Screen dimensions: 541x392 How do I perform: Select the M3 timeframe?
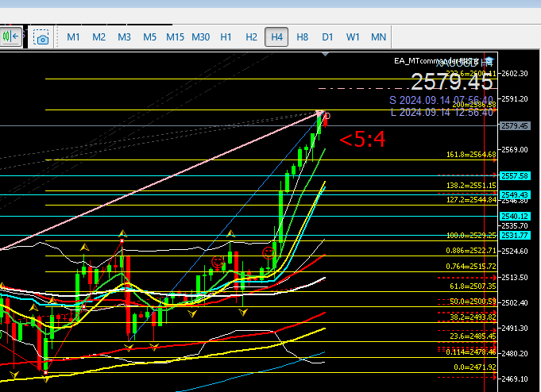coord(124,37)
